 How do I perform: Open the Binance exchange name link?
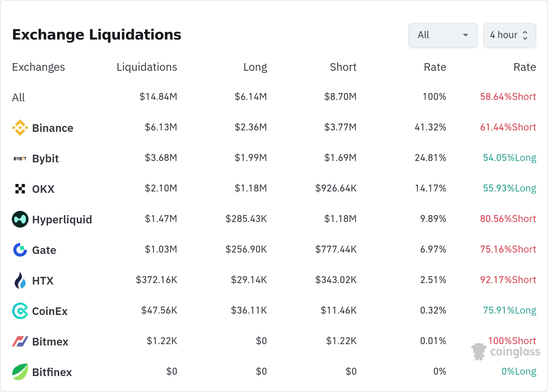tap(52, 128)
